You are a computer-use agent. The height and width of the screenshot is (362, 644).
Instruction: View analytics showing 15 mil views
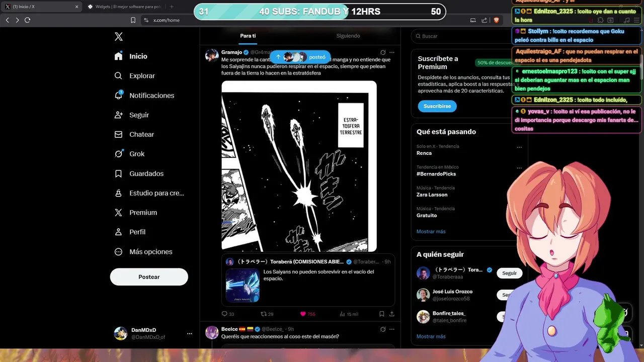click(x=349, y=314)
